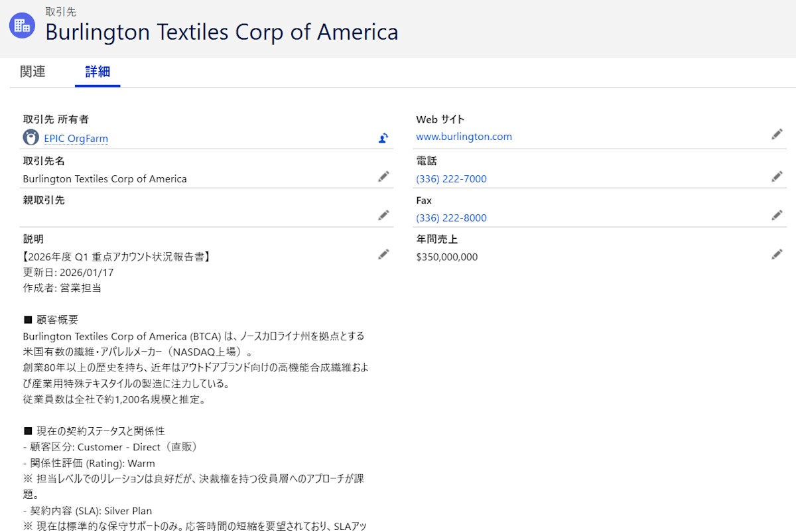This screenshot has height=532, width=796.
Task: Edit the 説明 description via pencil icon
Action: [383, 254]
